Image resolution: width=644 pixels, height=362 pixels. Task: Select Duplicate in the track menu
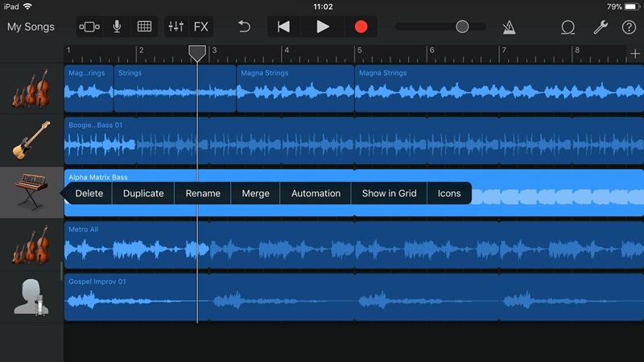pyautogui.click(x=143, y=193)
